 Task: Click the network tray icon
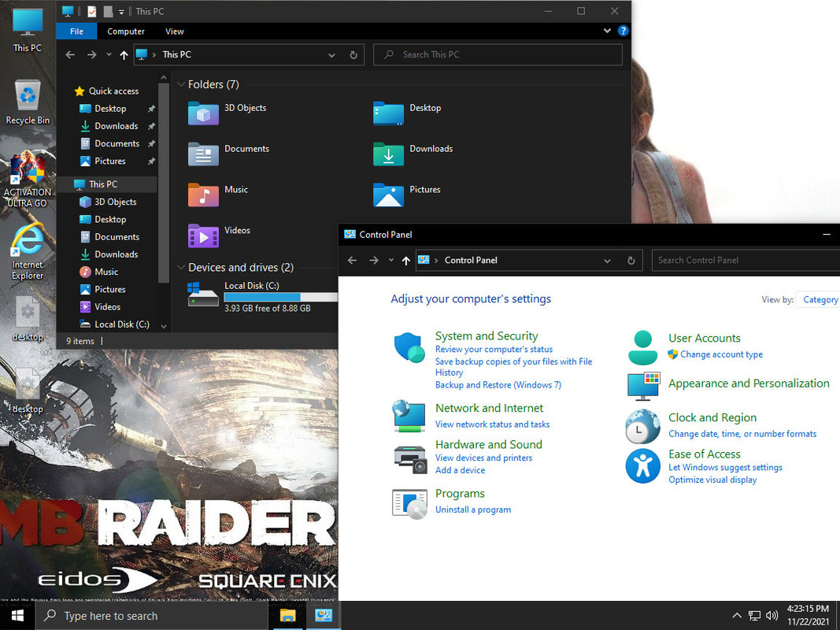point(754,616)
